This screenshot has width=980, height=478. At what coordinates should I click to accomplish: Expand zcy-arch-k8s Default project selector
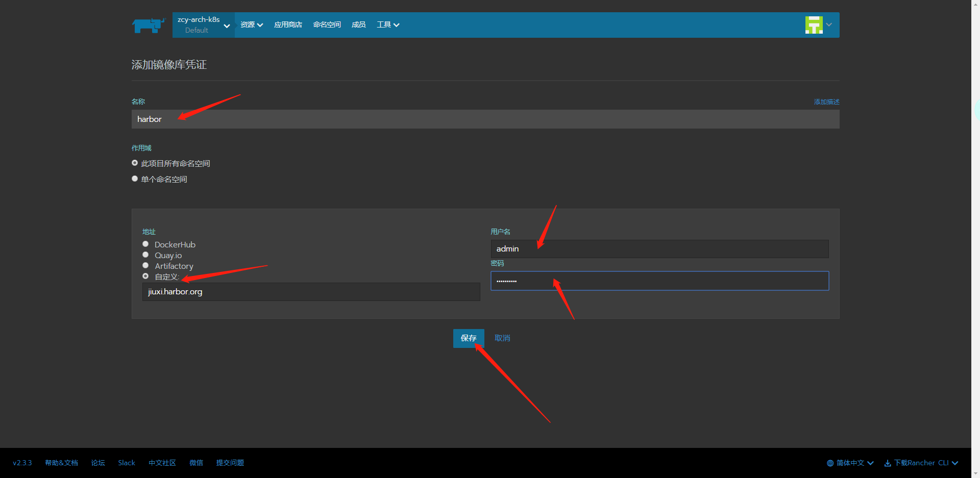[203, 25]
